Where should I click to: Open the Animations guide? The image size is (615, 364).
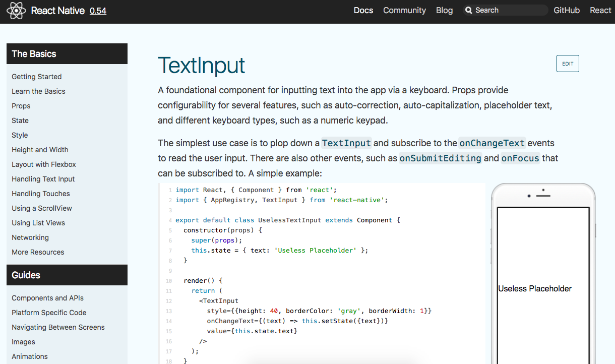[x=29, y=356]
